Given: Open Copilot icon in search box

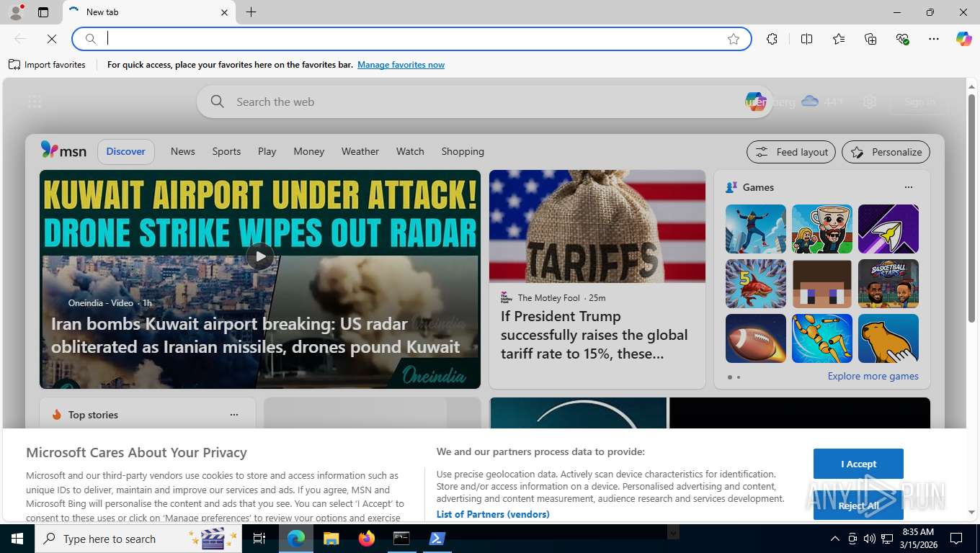Looking at the screenshot, I should pos(755,102).
